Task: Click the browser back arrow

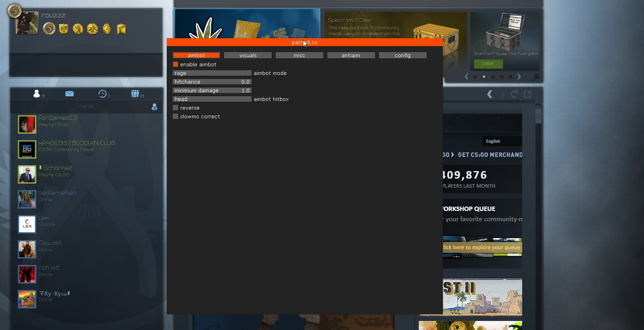Action: tap(490, 94)
